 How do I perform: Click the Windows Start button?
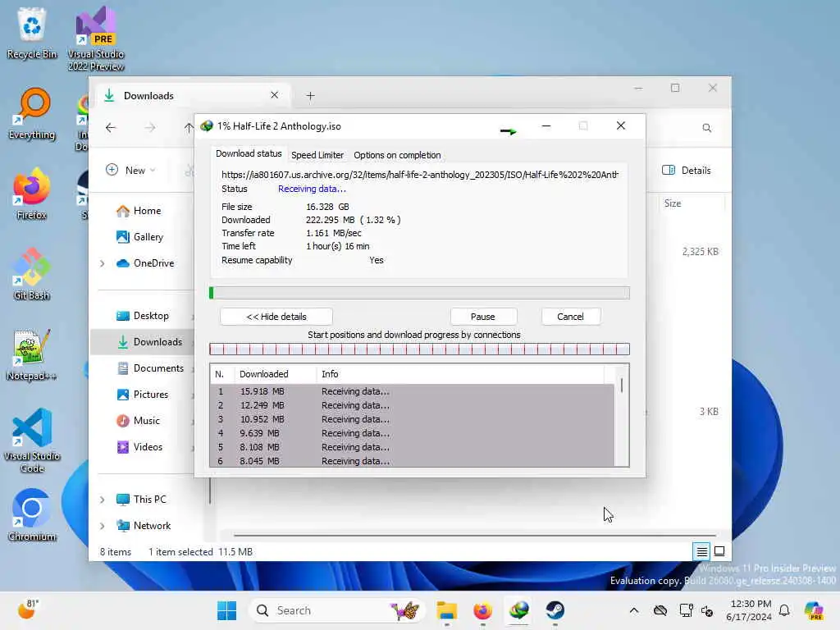[226, 610]
